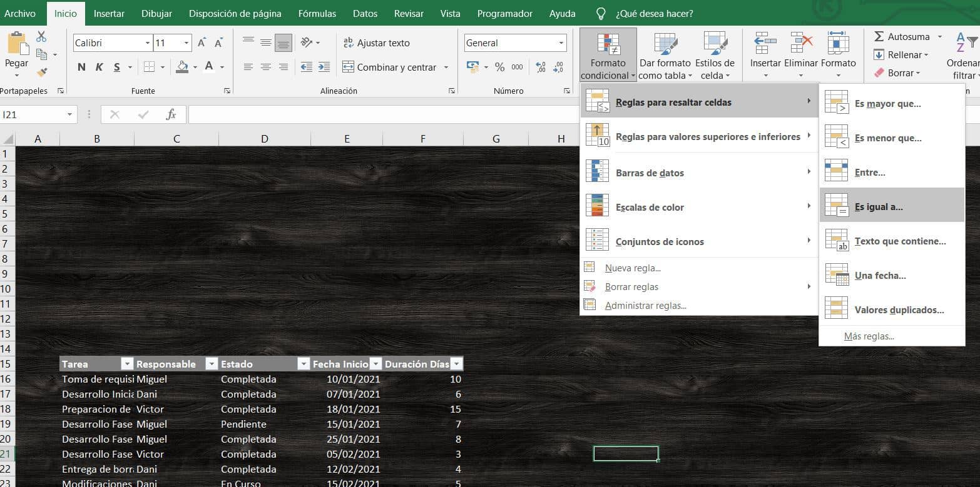Click the Increase Font Size icon
This screenshot has width=980, height=487.
202,43
